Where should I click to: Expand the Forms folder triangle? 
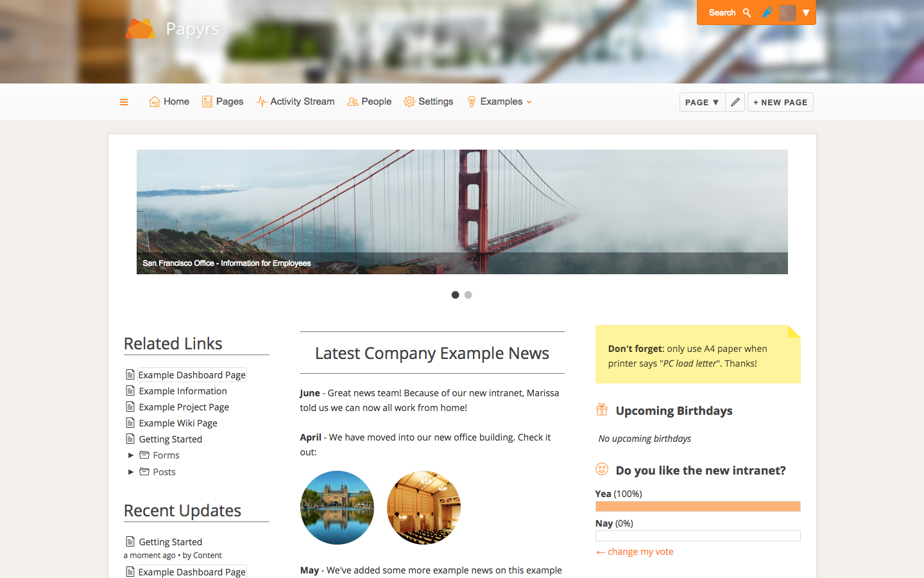point(131,455)
